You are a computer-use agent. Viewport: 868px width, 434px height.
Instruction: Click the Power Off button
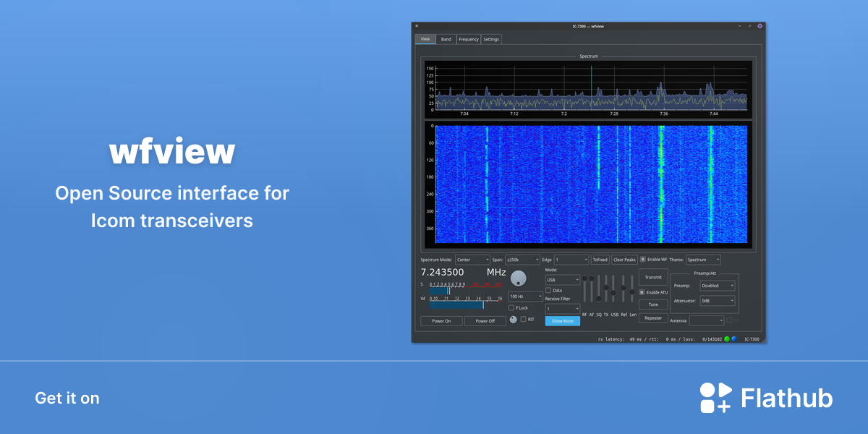pyautogui.click(x=485, y=321)
